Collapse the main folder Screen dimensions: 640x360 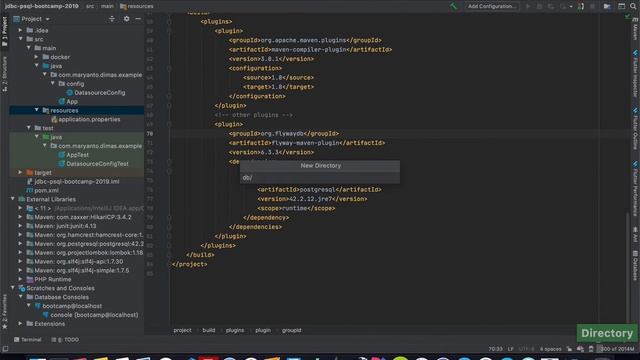coord(29,48)
